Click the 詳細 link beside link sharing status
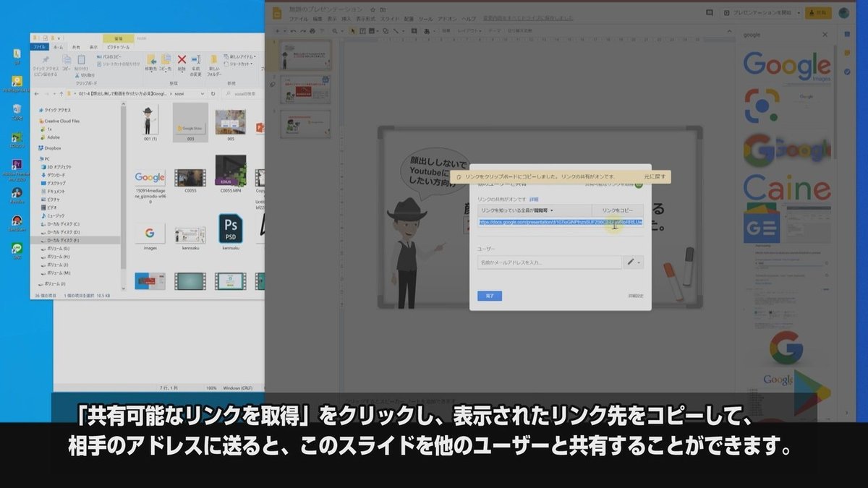The width and height of the screenshot is (868, 488). (534, 199)
